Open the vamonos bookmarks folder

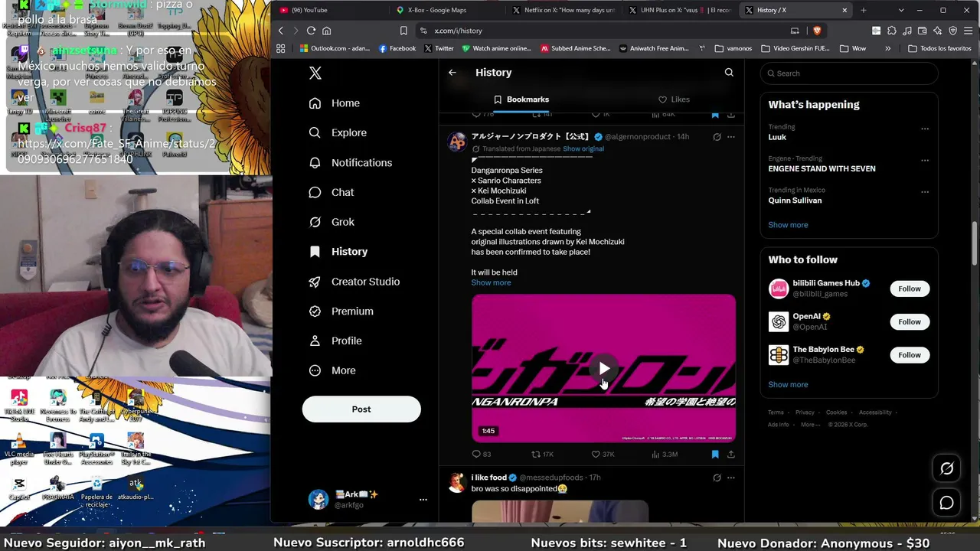733,48
